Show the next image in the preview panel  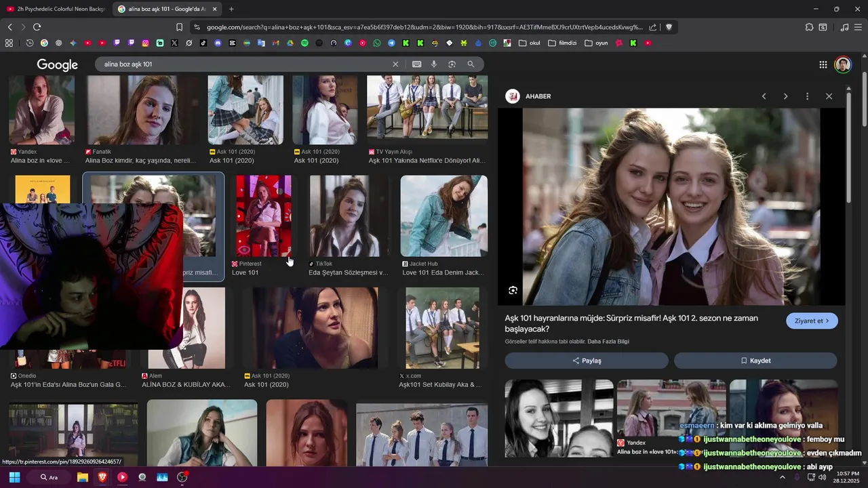click(x=785, y=96)
